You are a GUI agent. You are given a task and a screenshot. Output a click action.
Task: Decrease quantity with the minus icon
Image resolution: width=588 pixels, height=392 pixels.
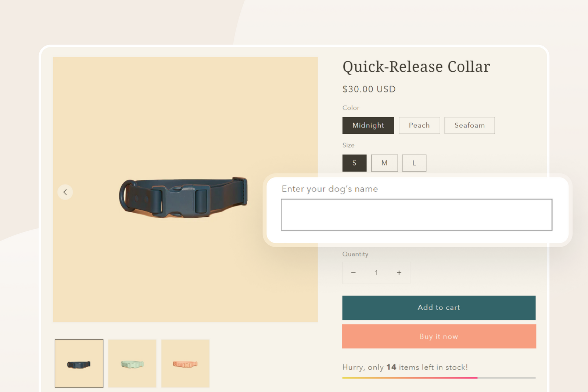click(x=353, y=273)
